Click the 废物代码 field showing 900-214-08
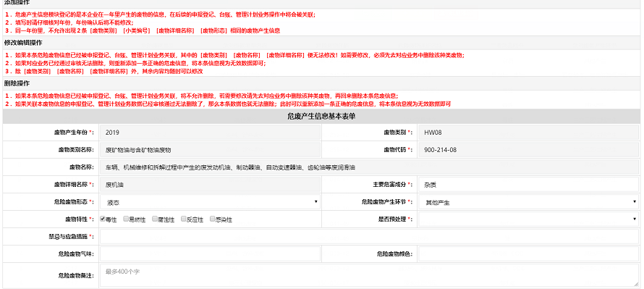This screenshot has height=289, width=644. tap(529, 150)
